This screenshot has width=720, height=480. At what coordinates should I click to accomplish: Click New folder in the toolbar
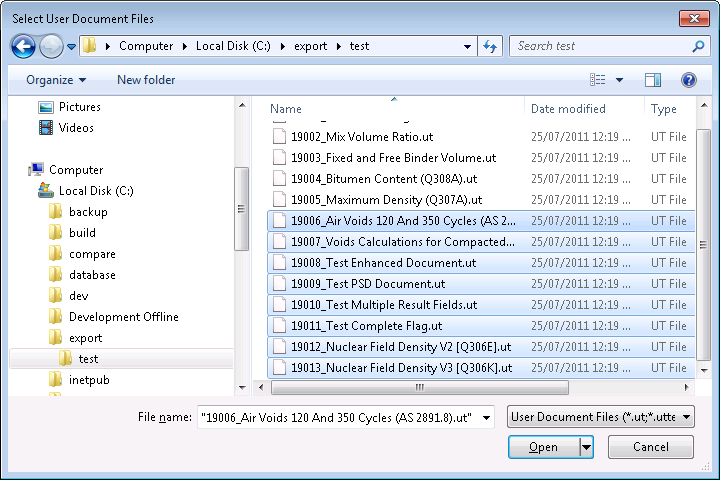146,80
